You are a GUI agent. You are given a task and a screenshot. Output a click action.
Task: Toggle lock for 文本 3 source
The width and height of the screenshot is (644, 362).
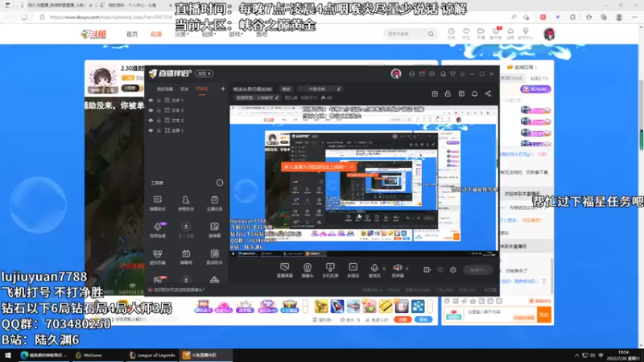tap(159, 110)
